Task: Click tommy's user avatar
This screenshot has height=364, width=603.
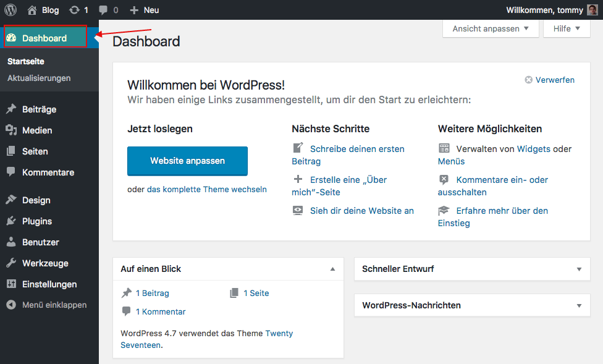Action: [x=592, y=10]
